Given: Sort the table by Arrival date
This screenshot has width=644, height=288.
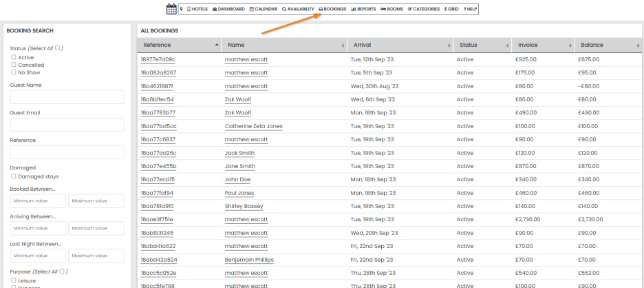Looking at the screenshot, I should point(399,45).
